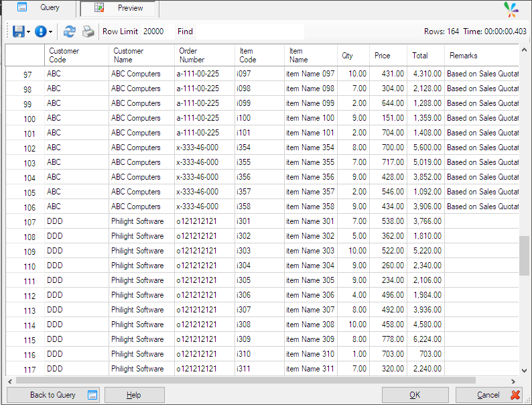This screenshot has height=405, width=532.
Task: Click the Total column header
Action: [x=426, y=55]
